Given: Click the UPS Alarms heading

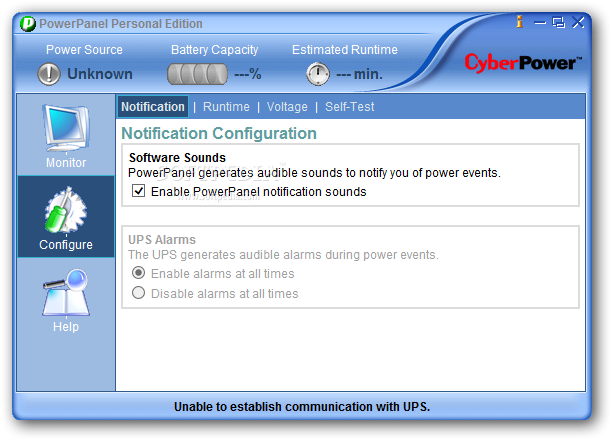Looking at the screenshot, I should coord(162,240).
